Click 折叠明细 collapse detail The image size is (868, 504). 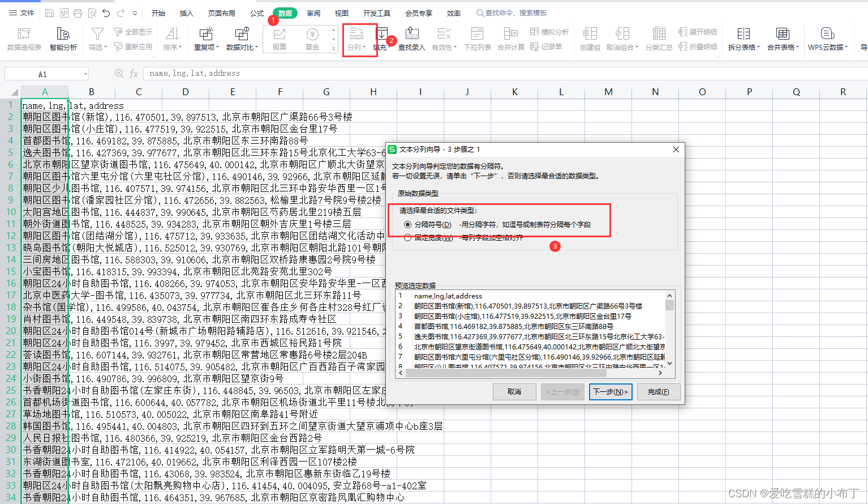coord(697,47)
